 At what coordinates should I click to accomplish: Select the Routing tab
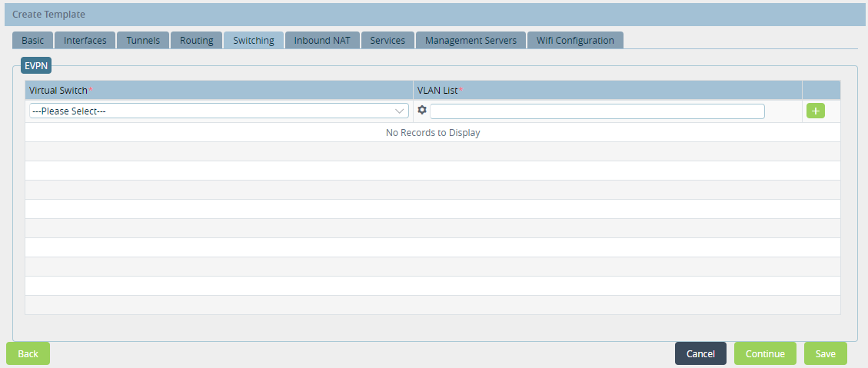click(x=196, y=41)
